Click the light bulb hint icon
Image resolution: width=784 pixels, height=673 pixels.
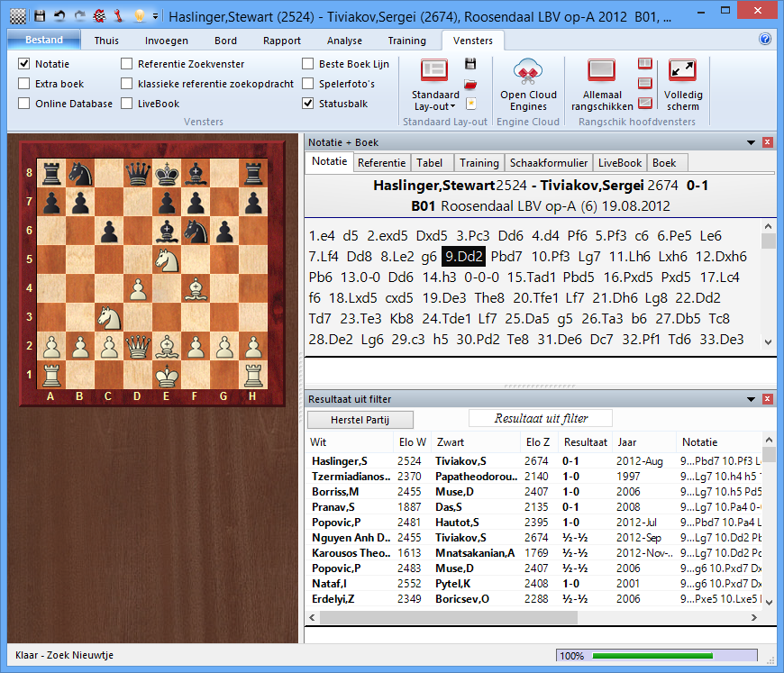[x=138, y=15]
